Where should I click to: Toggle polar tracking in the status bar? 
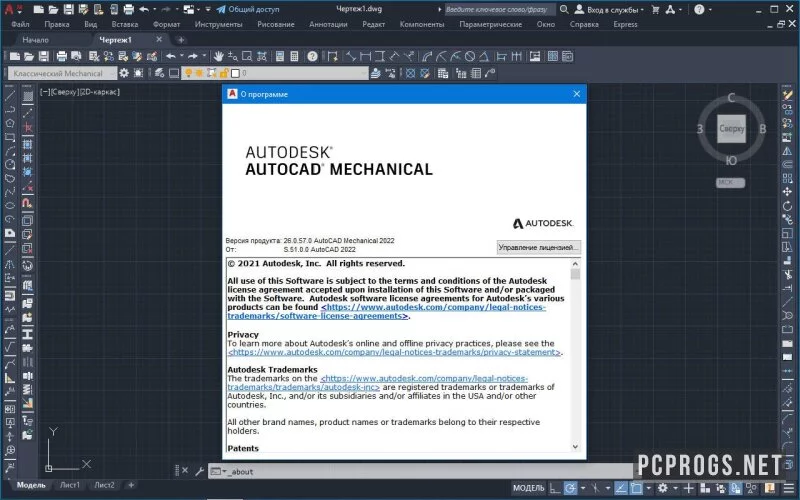[570, 488]
